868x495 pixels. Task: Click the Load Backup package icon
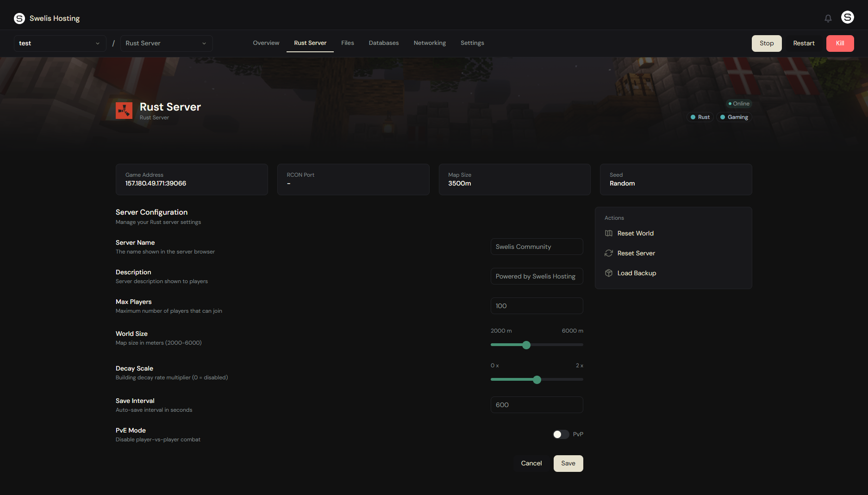(608, 273)
